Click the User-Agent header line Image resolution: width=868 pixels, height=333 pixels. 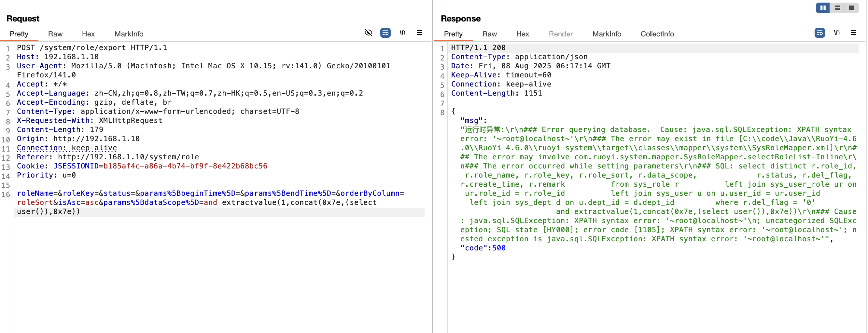click(x=203, y=70)
